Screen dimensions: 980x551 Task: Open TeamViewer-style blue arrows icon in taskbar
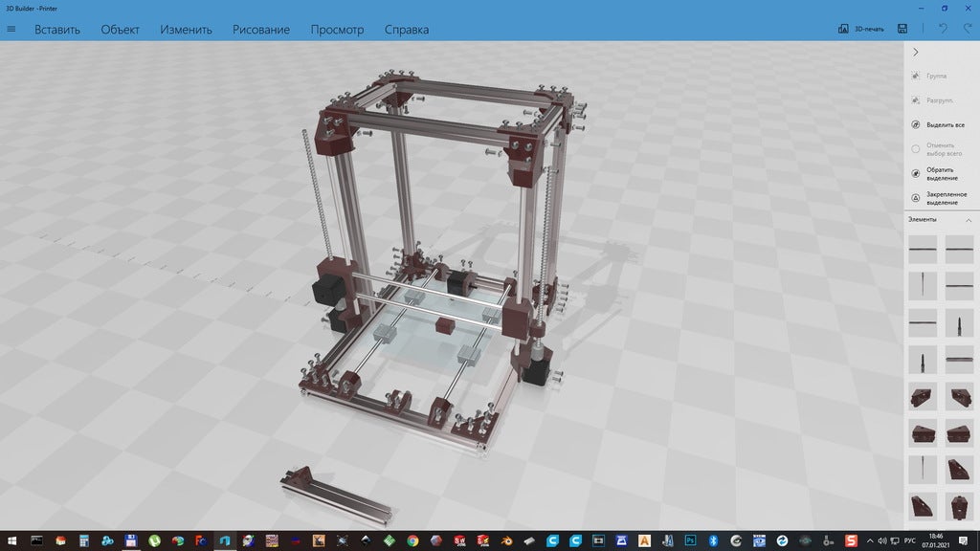[x=782, y=540]
